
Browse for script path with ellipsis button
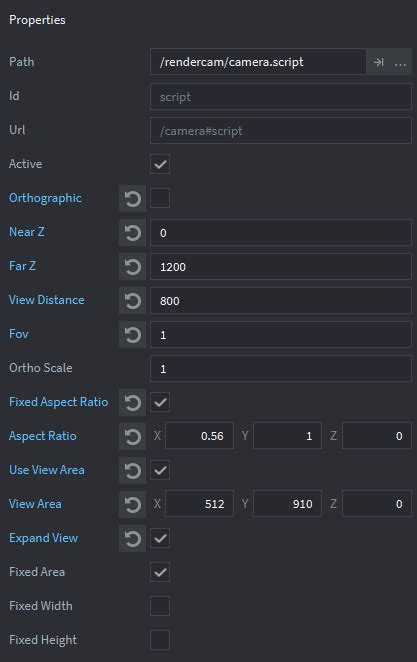point(400,62)
